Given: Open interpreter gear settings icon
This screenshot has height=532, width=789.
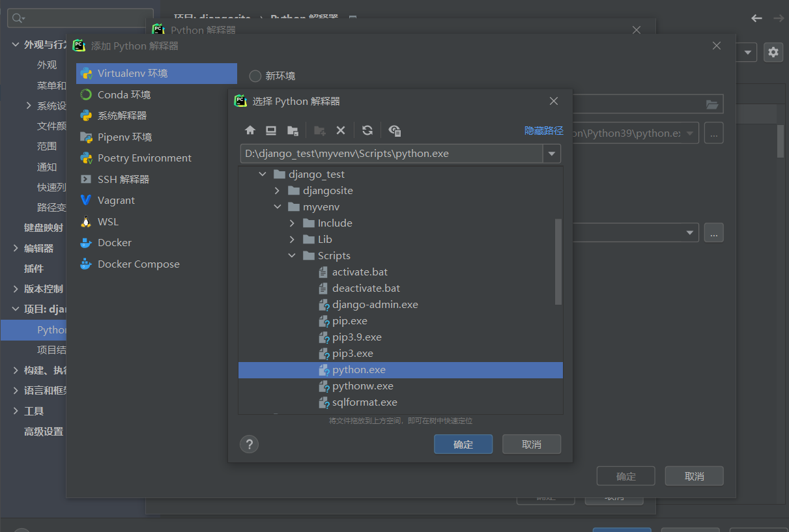Looking at the screenshot, I should click(x=773, y=53).
